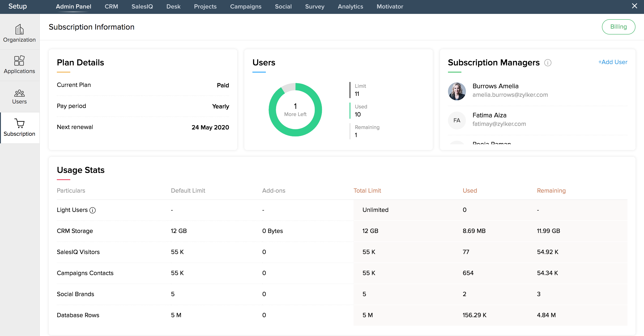Click the Admin Panel tab
The height and width of the screenshot is (336, 644).
(73, 6)
